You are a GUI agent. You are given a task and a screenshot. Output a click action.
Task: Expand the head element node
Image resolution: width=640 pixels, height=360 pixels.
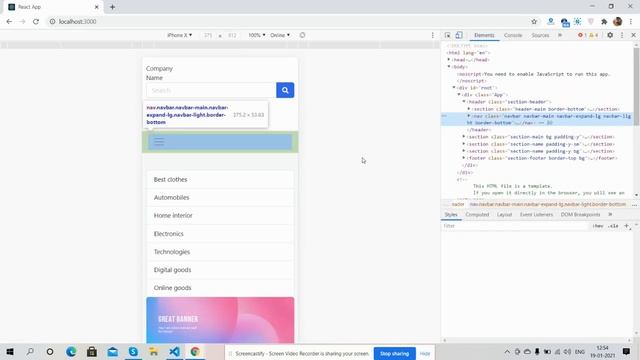click(449, 60)
